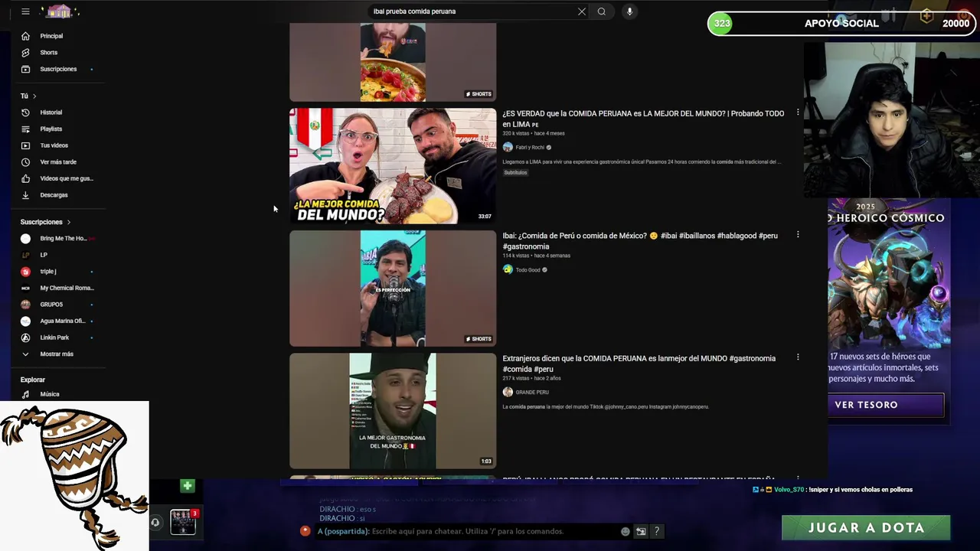The width and height of the screenshot is (980, 551).
Task: Play La mejor gastronomía del mundo thumbnail
Action: 393,411
